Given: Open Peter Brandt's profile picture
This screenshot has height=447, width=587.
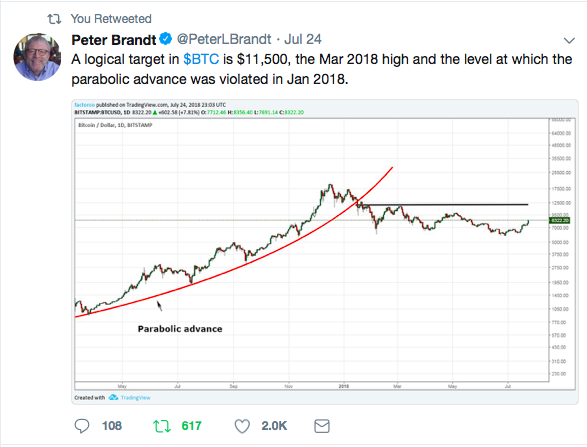Looking at the screenshot, I should coord(37,57).
